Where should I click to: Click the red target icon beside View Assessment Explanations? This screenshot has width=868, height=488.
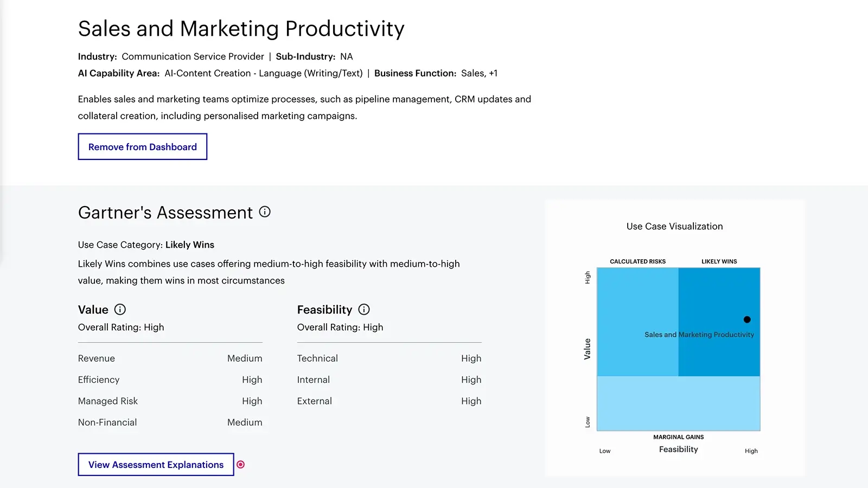[x=241, y=465]
